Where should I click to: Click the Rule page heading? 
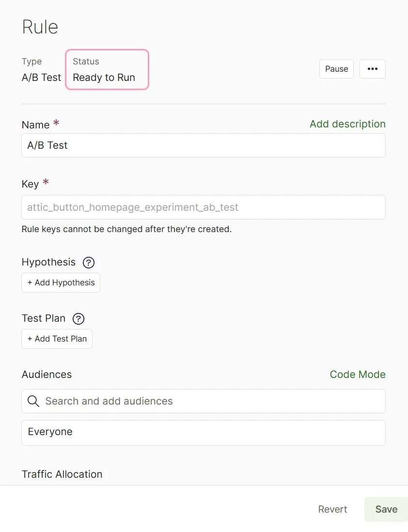40,27
